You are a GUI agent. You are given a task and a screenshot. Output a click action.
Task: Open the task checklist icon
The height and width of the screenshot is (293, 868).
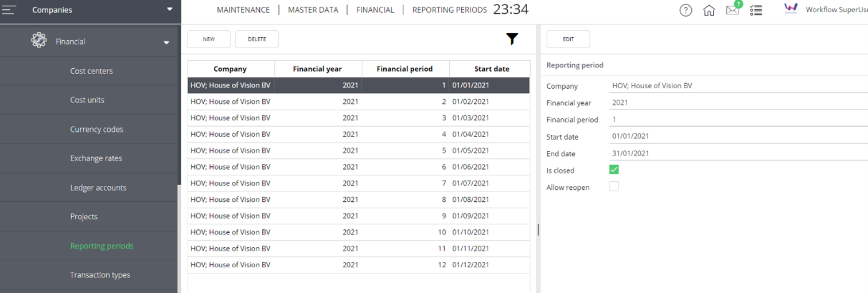[756, 10]
